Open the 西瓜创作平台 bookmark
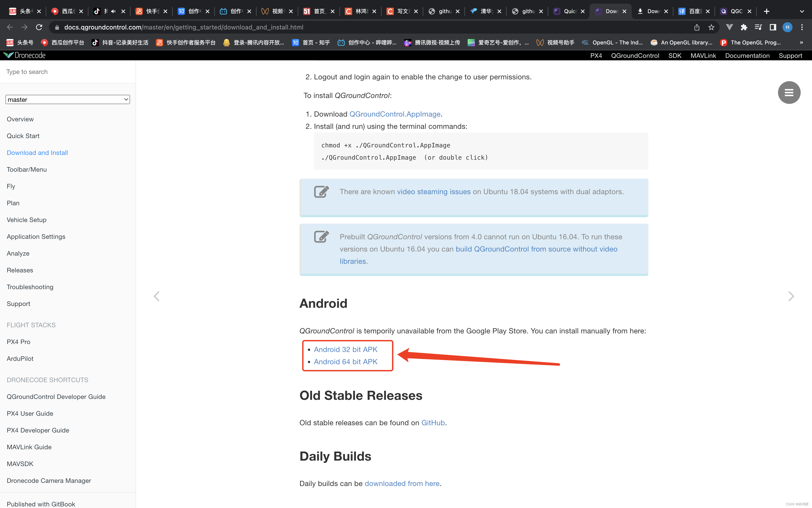 (x=62, y=43)
